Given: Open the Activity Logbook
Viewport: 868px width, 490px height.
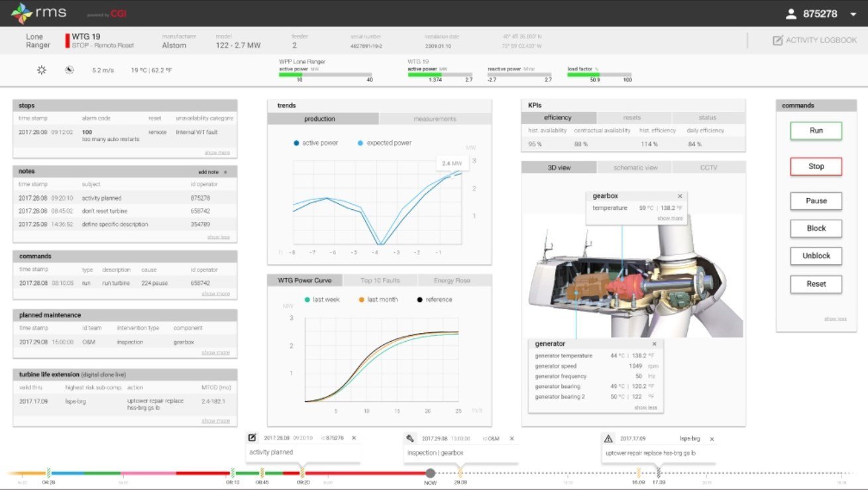Looking at the screenshot, I should pyautogui.click(x=814, y=40).
